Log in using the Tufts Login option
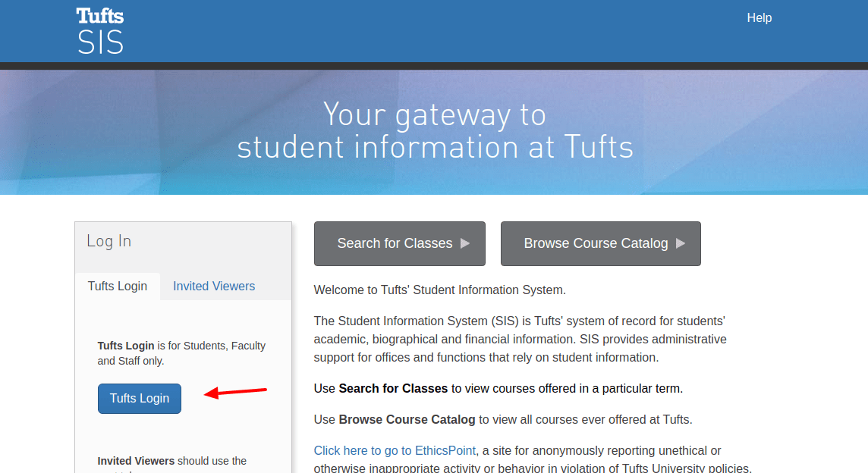This screenshot has height=473, width=868. (x=139, y=398)
